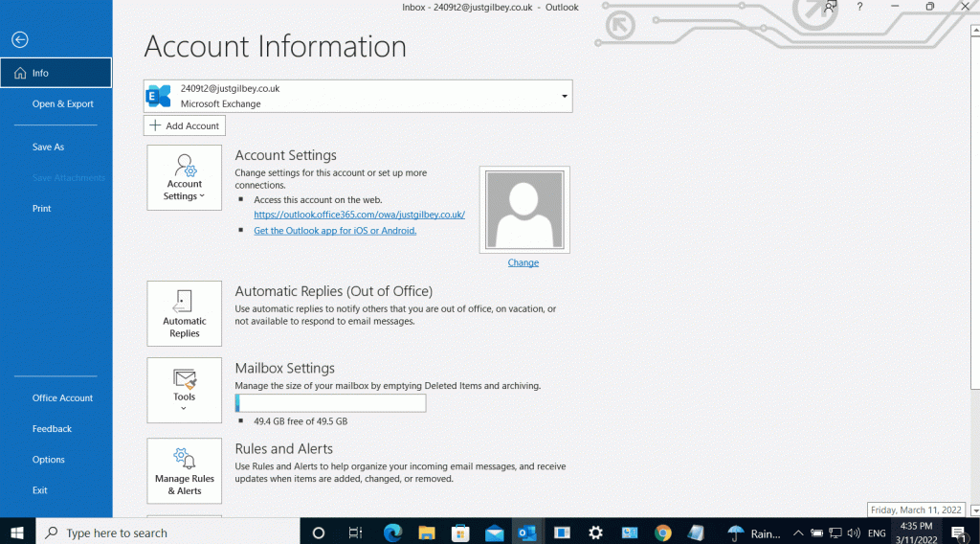Image resolution: width=980 pixels, height=544 pixels.
Task: Launch Google Chrome from the taskbar
Action: [663, 533]
